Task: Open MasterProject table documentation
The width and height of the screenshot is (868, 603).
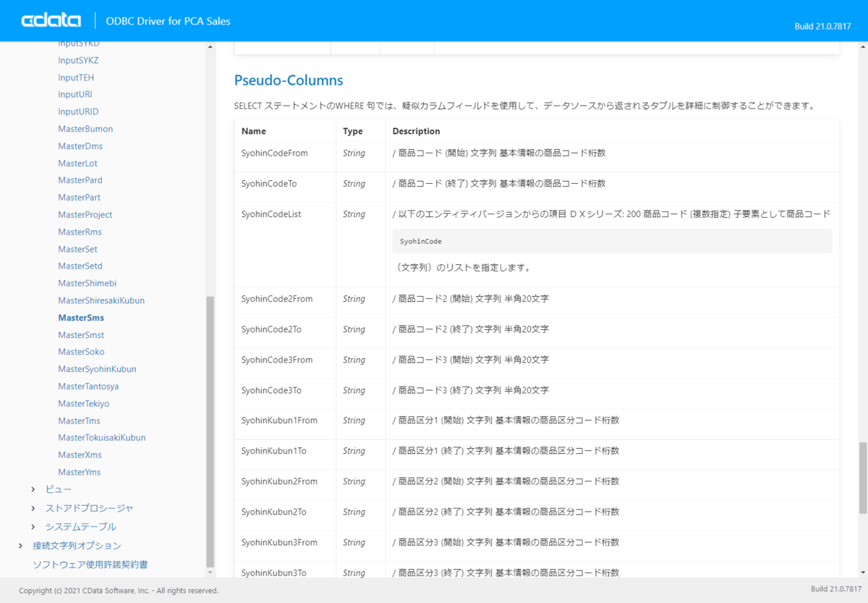Action: coord(85,215)
